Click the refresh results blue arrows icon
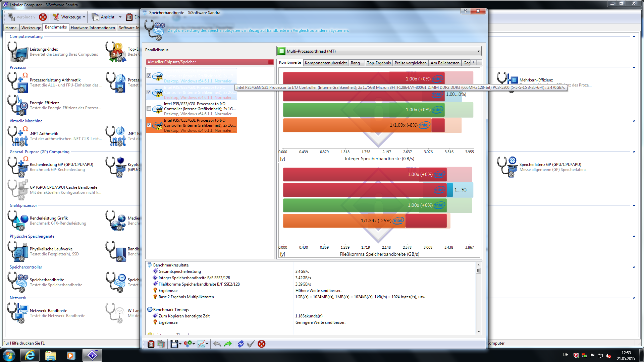 click(x=240, y=344)
